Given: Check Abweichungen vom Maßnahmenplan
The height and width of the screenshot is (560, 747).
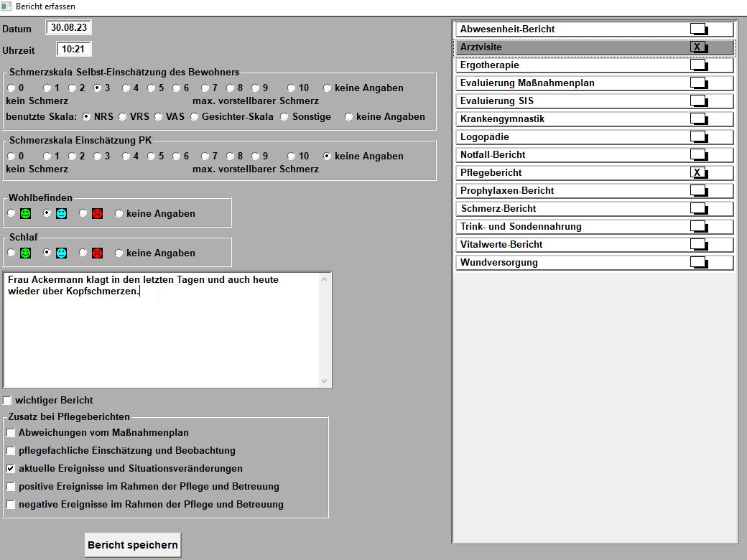Looking at the screenshot, I should click(11, 433).
